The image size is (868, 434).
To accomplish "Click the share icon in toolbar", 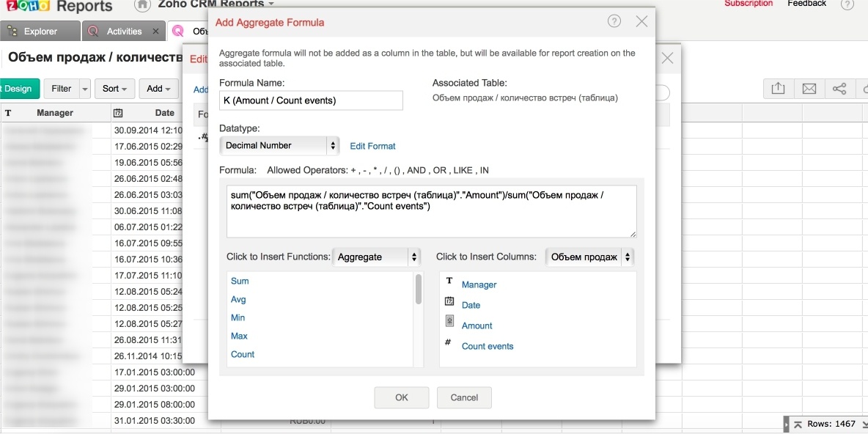I will [x=839, y=89].
